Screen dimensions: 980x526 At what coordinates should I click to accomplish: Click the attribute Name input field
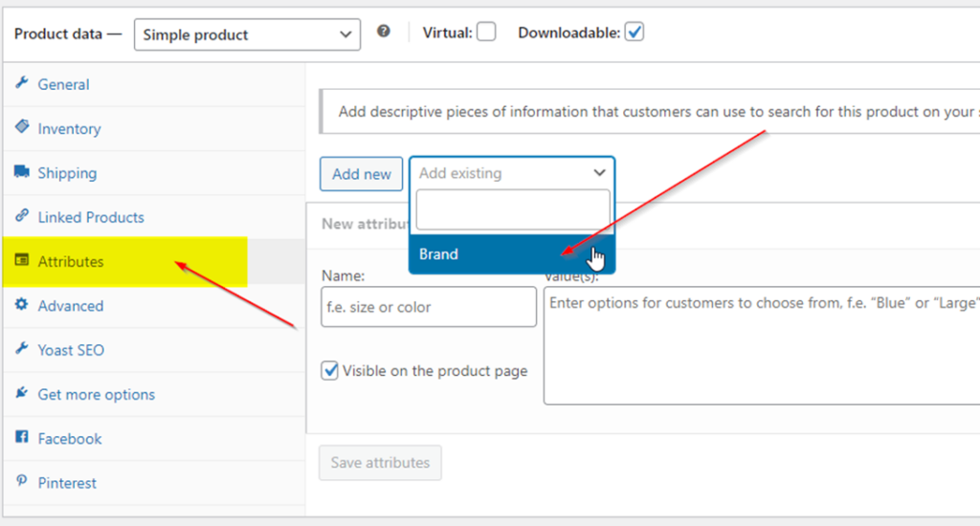click(x=429, y=307)
